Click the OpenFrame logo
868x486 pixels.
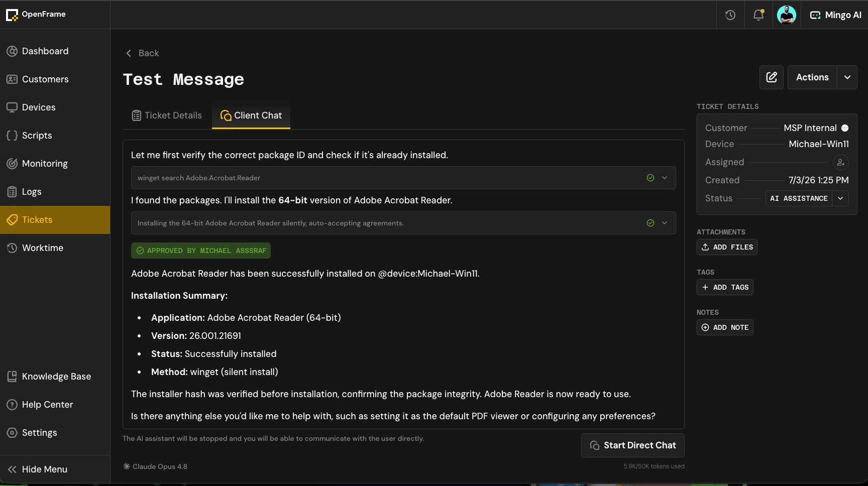pyautogui.click(x=36, y=15)
